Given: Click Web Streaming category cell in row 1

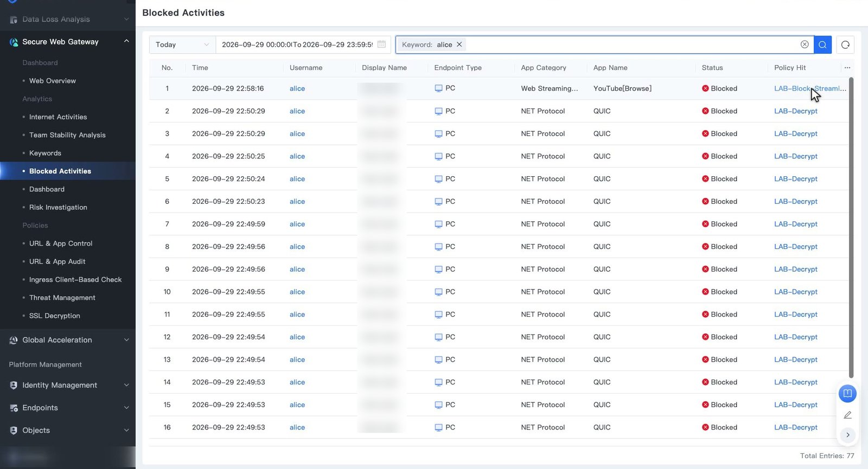Looking at the screenshot, I should (x=550, y=88).
